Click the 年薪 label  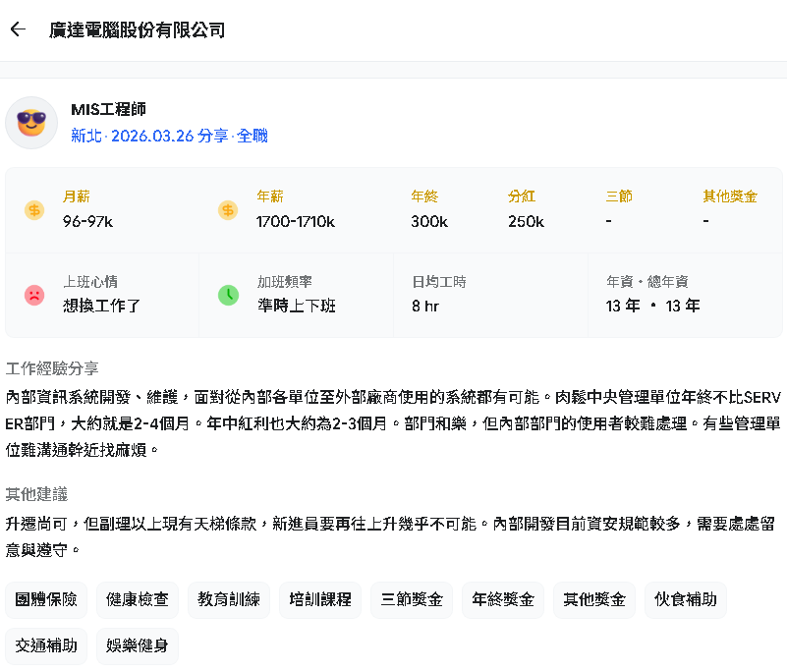[270, 196]
